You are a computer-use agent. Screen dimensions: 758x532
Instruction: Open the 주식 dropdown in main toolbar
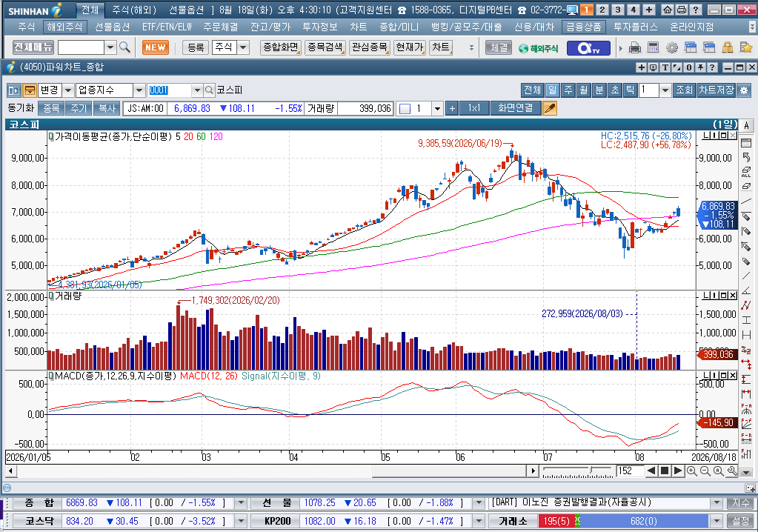(243, 47)
